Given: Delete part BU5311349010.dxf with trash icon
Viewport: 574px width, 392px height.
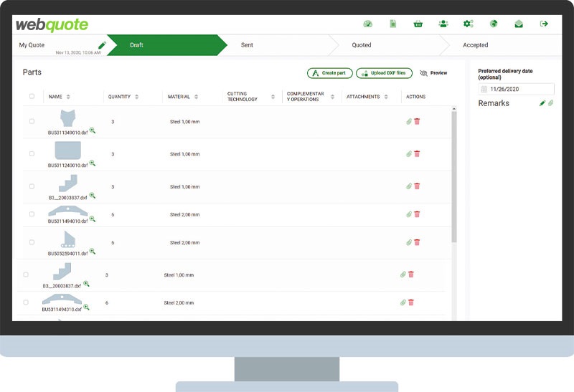Looking at the screenshot, I should click(x=418, y=122).
